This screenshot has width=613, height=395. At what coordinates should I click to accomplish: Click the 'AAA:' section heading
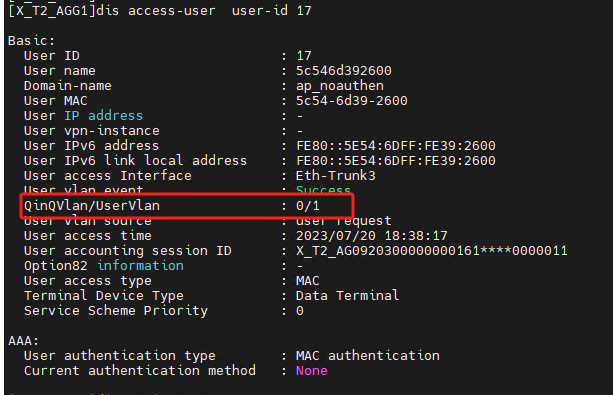(x=23, y=341)
